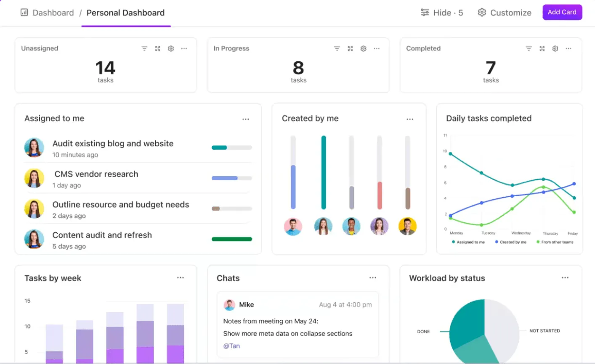
Task: Click the Dashboard chart icon in breadcrumb
Action: point(24,13)
